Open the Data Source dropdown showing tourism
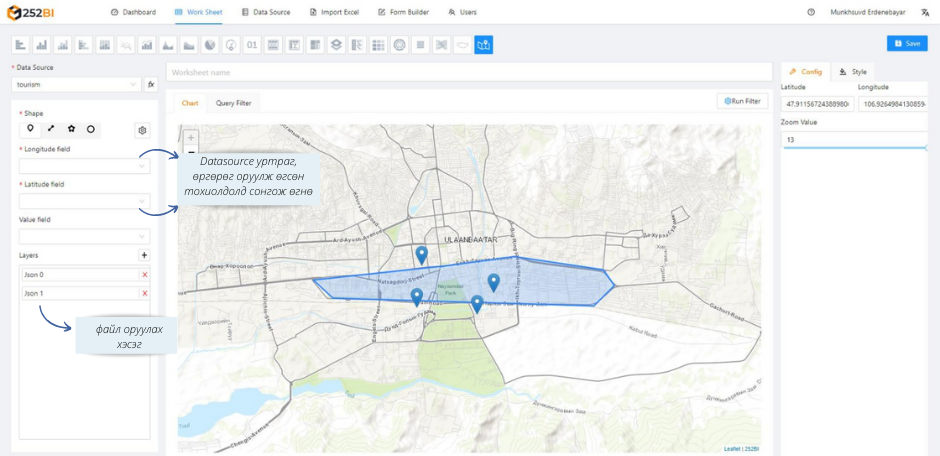 78,85
